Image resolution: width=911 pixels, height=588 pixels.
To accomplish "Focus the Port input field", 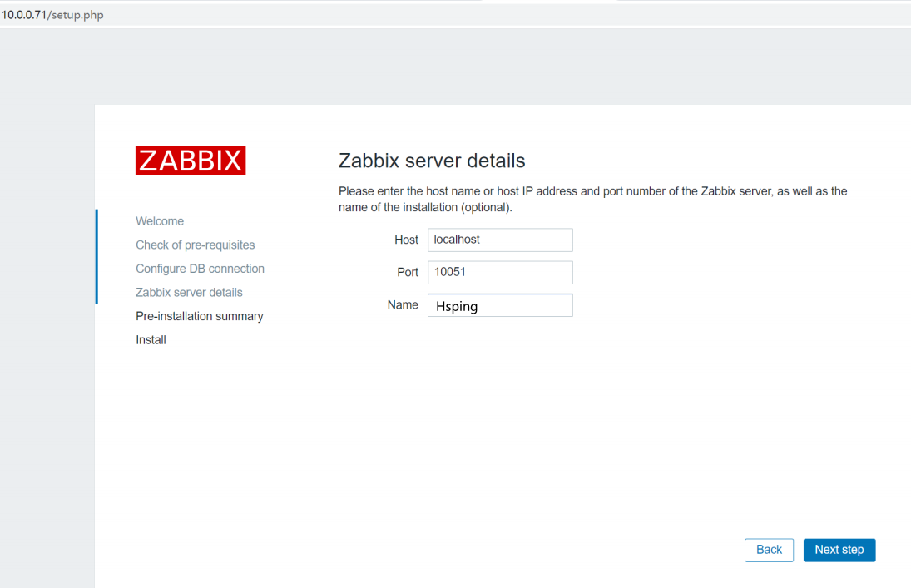I will (500, 273).
